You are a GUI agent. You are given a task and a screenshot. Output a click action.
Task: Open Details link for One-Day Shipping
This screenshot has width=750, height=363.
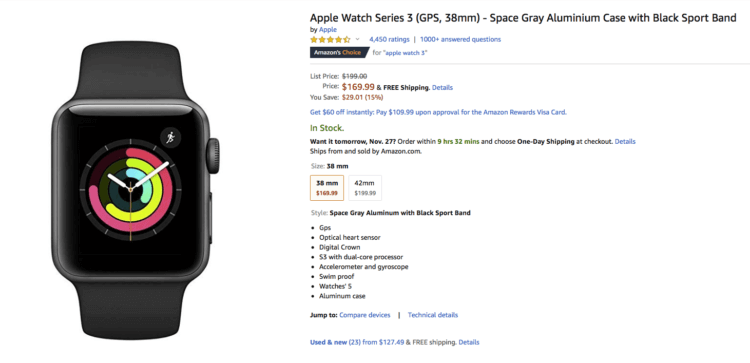[x=625, y=142]
